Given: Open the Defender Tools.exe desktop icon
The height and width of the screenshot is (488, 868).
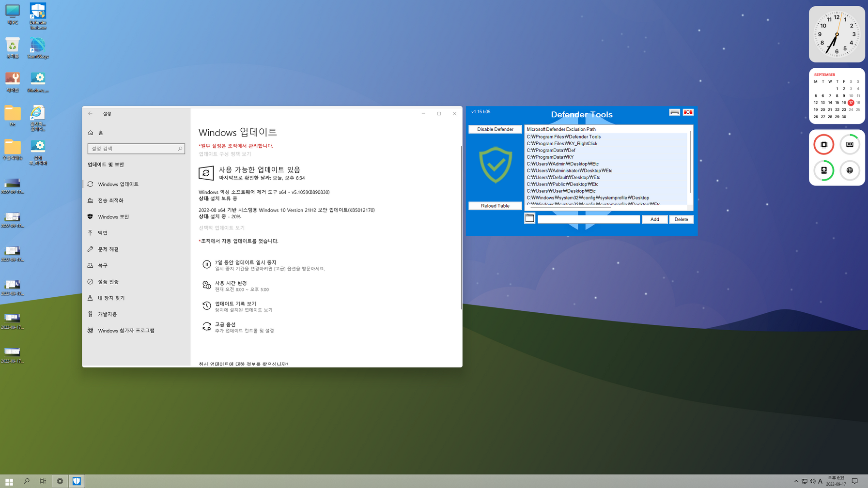Looking at the screenshot, I should coord(38,16).
